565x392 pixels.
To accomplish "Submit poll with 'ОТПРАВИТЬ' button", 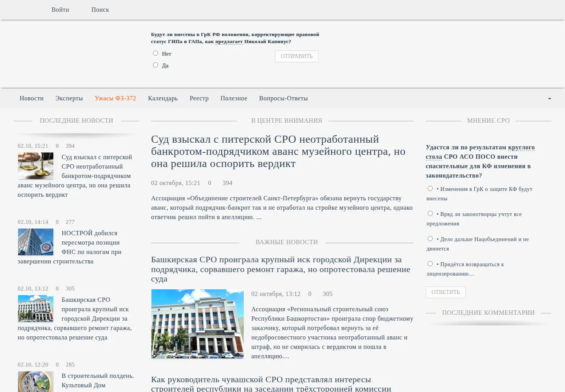I will coord(297,56).
